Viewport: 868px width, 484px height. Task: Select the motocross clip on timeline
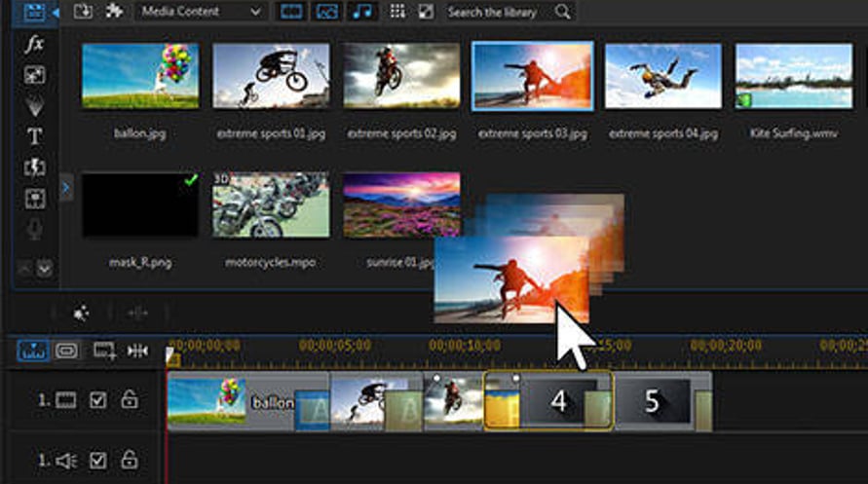click(453, 402)
